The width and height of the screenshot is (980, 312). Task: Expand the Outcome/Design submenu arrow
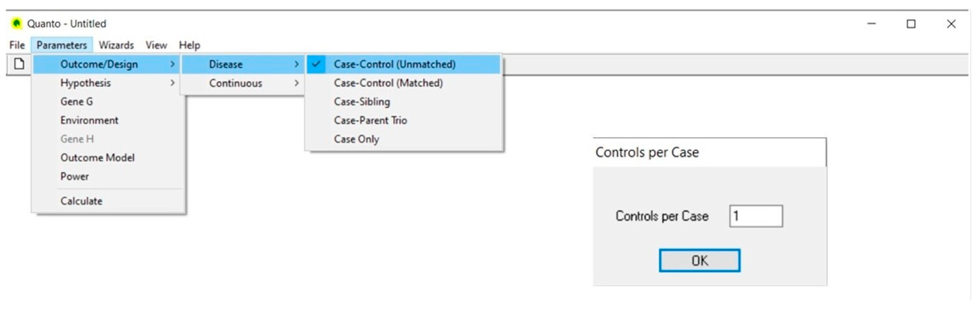[172, 64]
